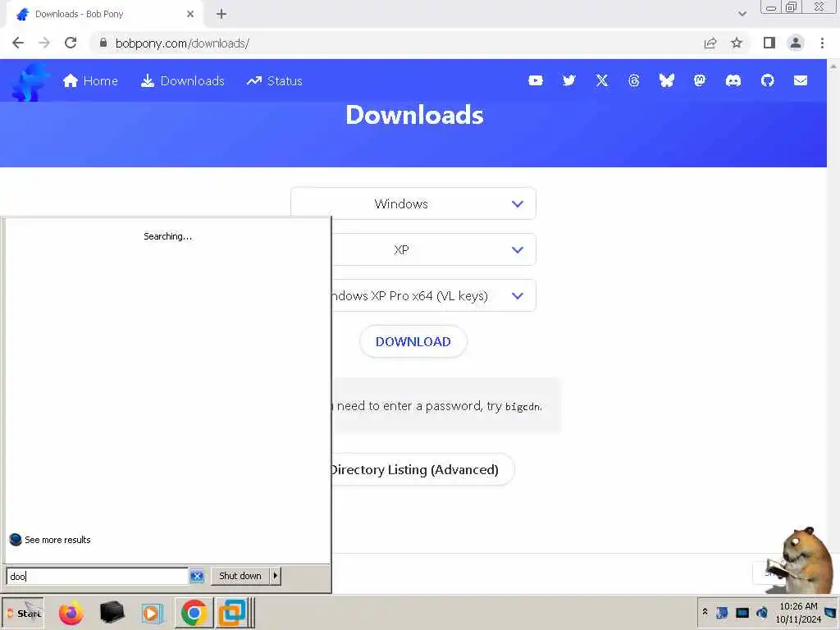Go to Home nav item

(x=90, y=81)
